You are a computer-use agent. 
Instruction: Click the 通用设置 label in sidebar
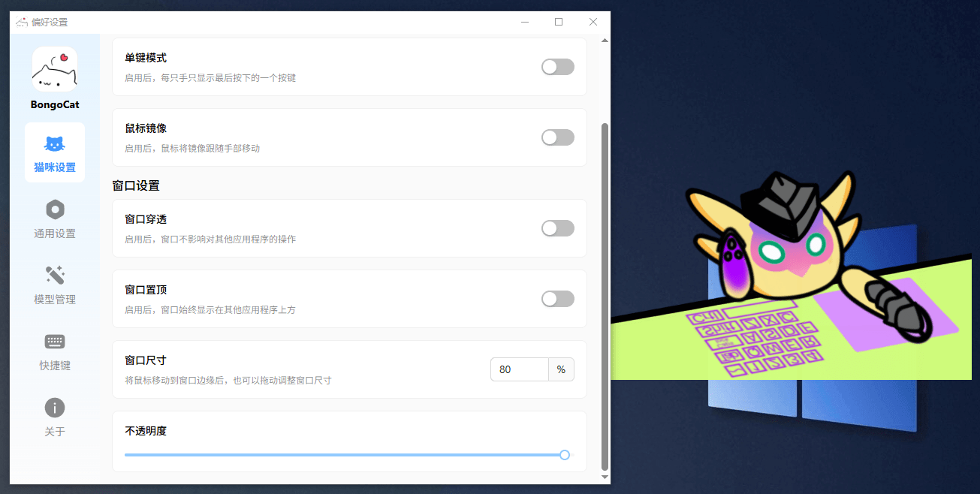click(55, 233)
